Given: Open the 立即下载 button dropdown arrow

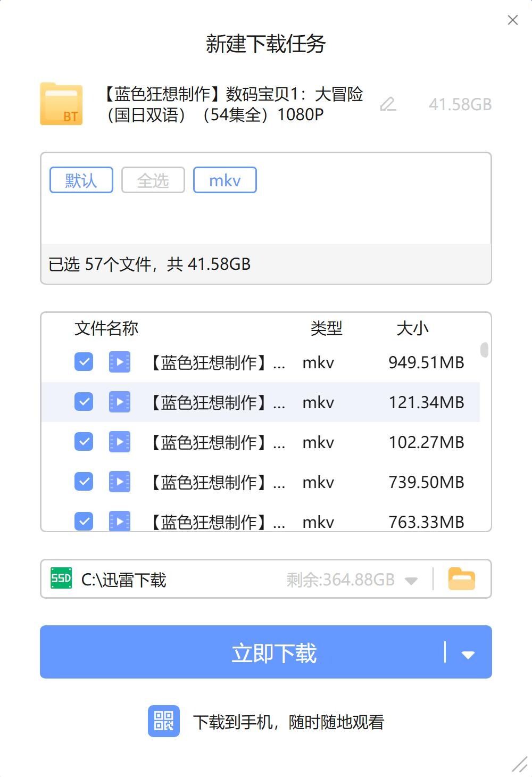Looking at the screenshot, I should click(468, 654).
